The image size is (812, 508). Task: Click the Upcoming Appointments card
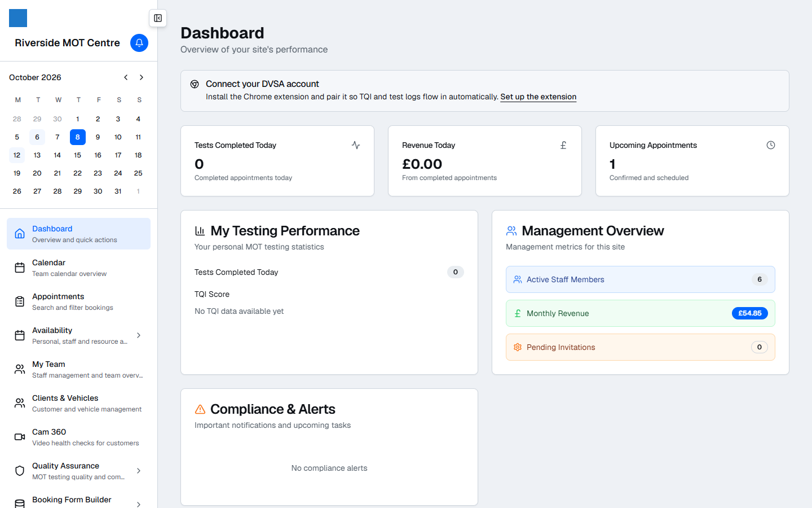point(692,161)
